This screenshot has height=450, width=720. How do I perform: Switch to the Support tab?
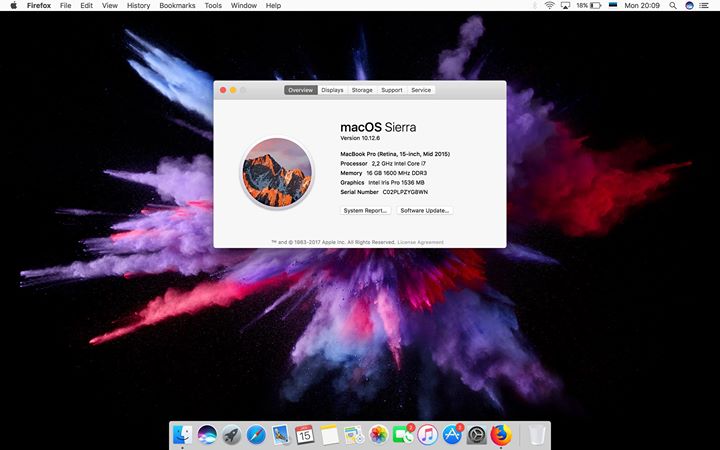point(392,90)
